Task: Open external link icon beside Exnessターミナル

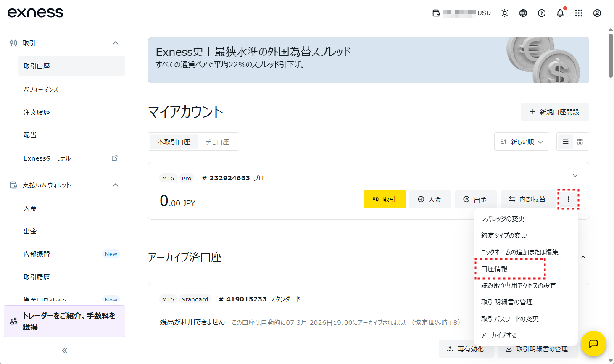Action: tap(114, 158)
